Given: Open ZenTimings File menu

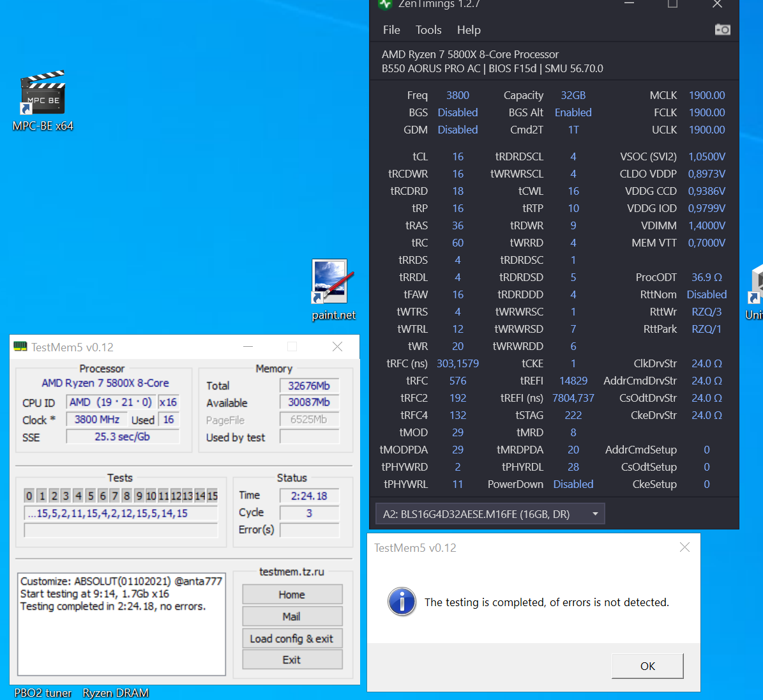Looking at the screenshot, I should [391, 30].
